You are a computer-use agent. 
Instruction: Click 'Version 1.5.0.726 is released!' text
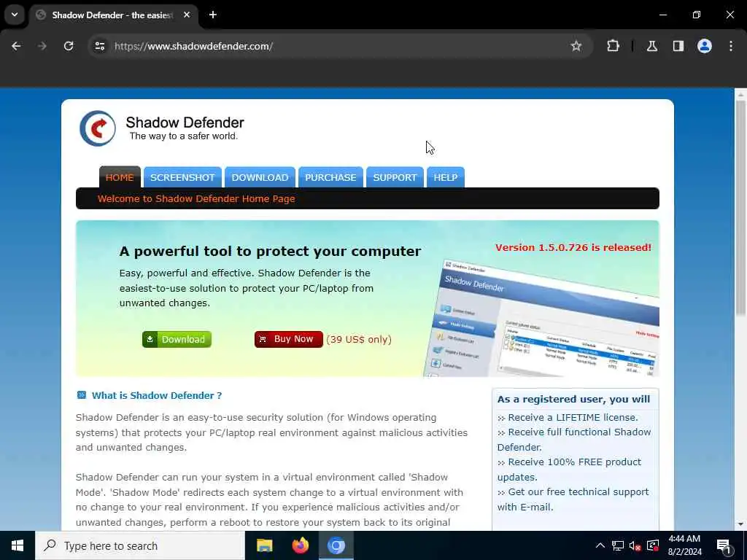pyautogui.click(x=573, y=248)
